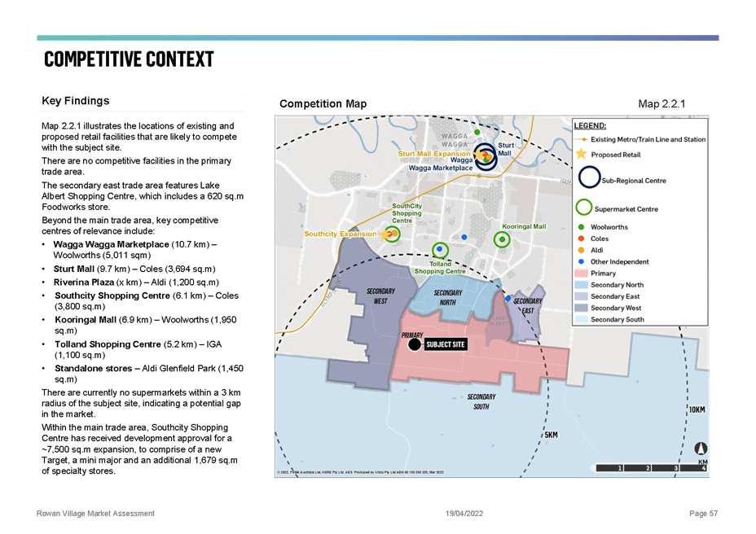Click the map scale bar
The image size is (756, 534).
coord(652,467)
